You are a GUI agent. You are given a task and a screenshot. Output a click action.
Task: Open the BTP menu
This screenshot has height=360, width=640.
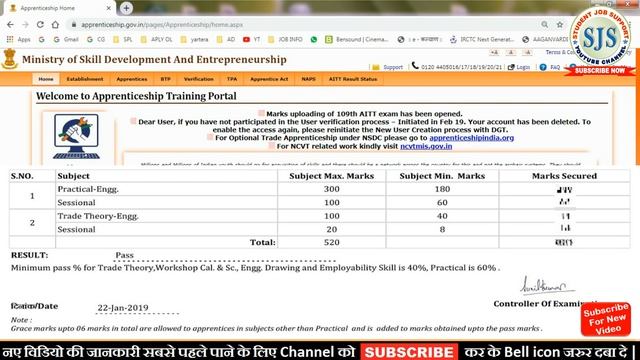point(165,79)
